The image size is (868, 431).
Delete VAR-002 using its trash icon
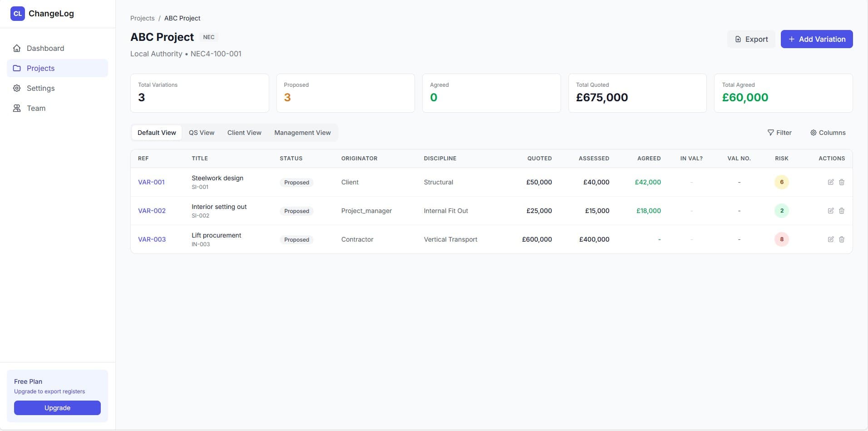tap(842, 211)
